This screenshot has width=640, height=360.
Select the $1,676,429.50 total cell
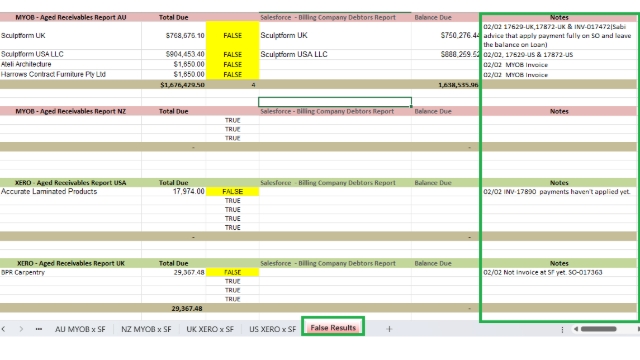(174, 85)
